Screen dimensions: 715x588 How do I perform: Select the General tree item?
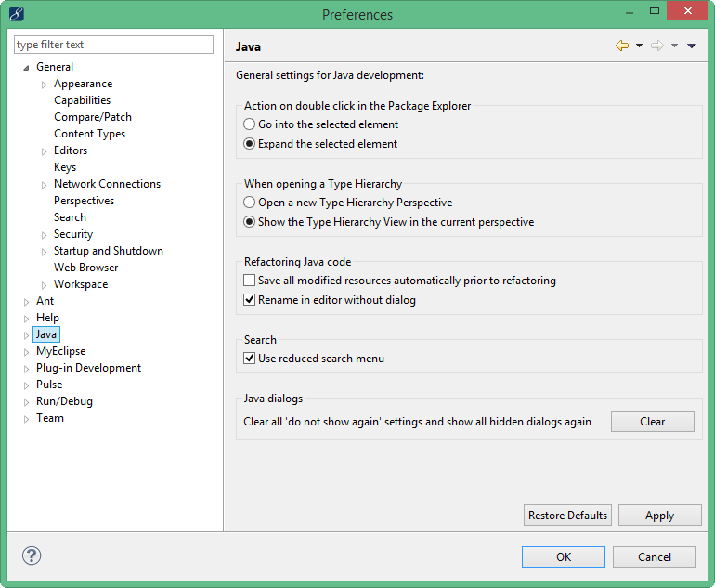coord(55,67)
